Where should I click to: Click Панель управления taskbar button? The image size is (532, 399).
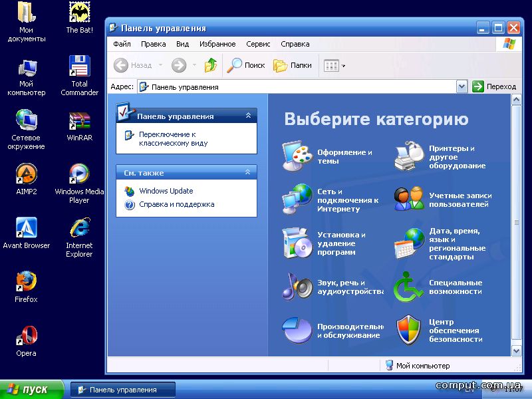click(x=123, y=390)
